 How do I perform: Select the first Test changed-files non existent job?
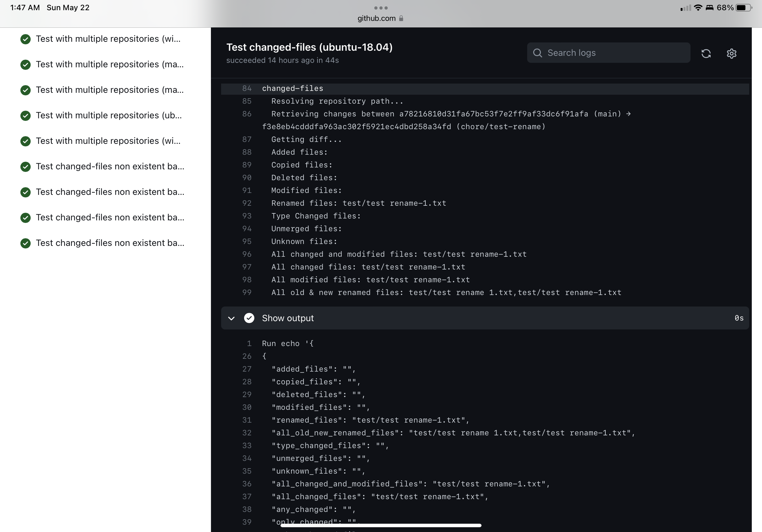point(110,166)
